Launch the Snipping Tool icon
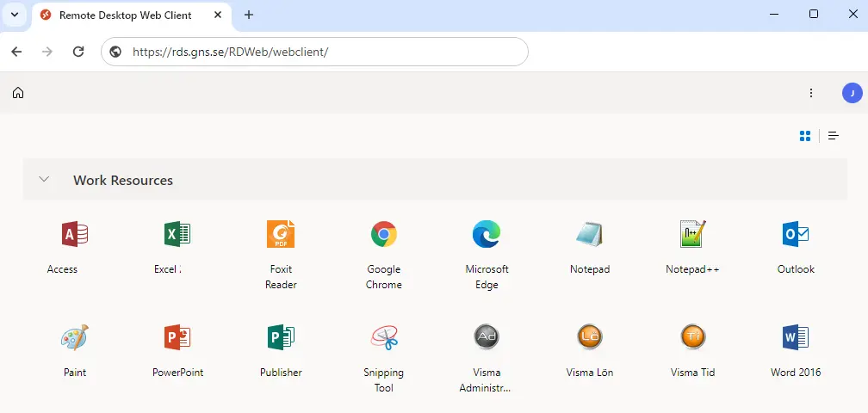Screen dimensions: 868x413 (384, 337)
